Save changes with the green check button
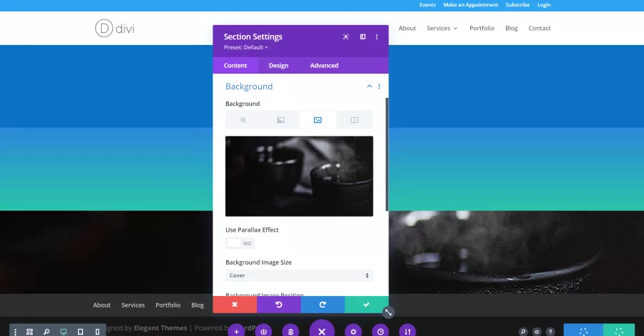Image resolution: width=644 pixels, height=336 pixels. [x=366, y=305]
